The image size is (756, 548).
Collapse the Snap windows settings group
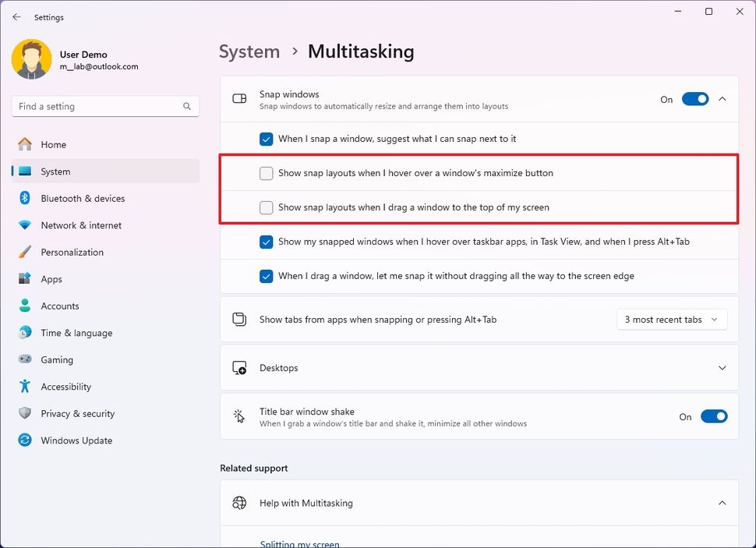coord(722,99)
